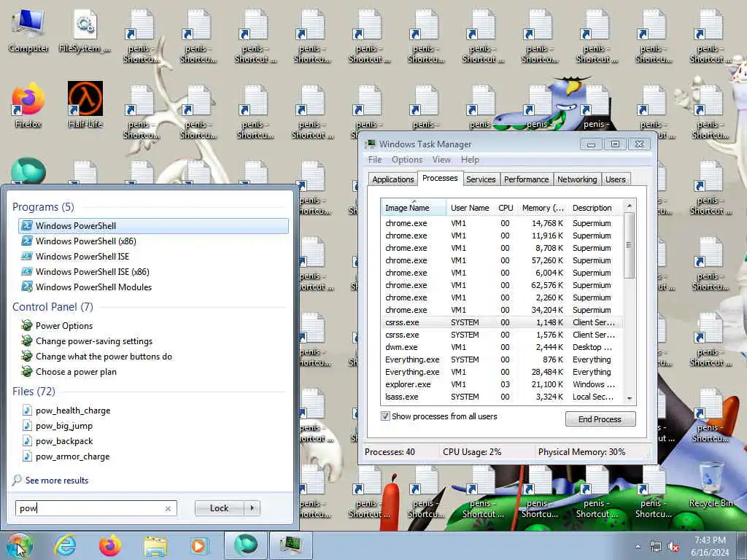This screenshot has width=747, height=560.
Task: Open the Help menu in Task Manager
Action: coord(470,160)
